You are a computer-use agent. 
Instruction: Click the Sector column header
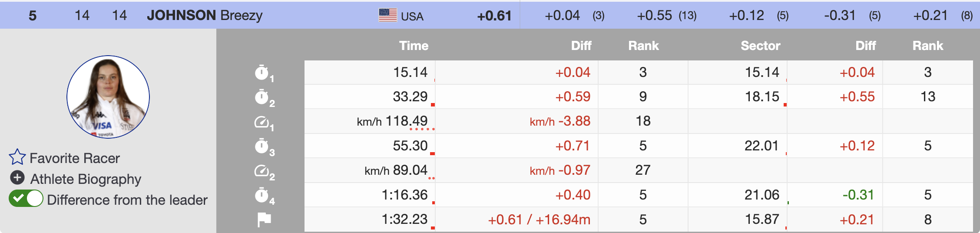pyautogui.click(x=760, y=46)
